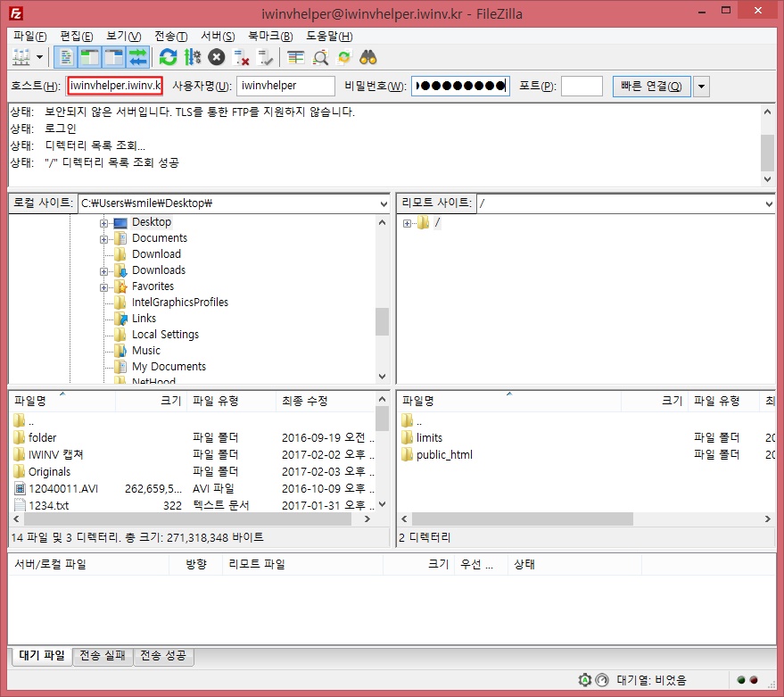Viewport: 784px width, 697px height.
Task: Toggle synchronized browsing
Action: 344,57
